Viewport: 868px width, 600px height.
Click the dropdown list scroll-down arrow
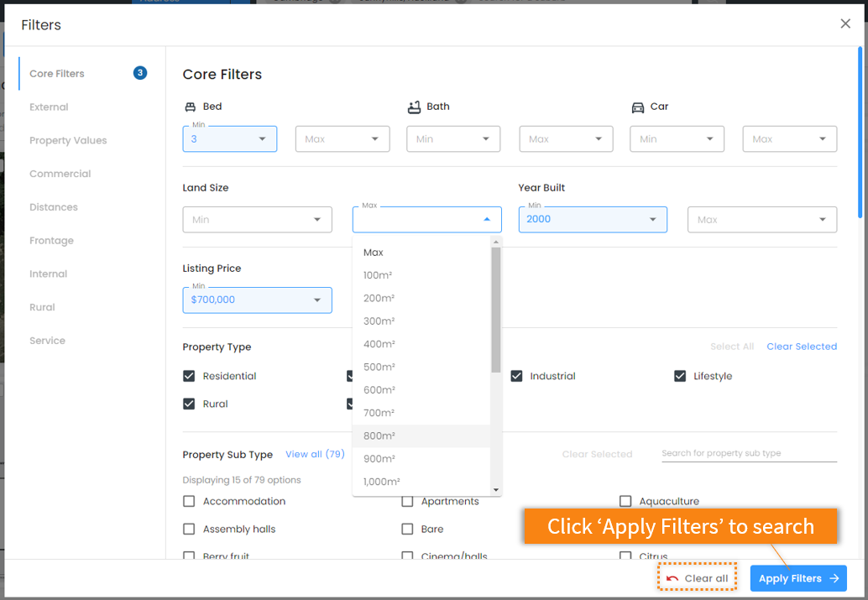pos(496,490)
